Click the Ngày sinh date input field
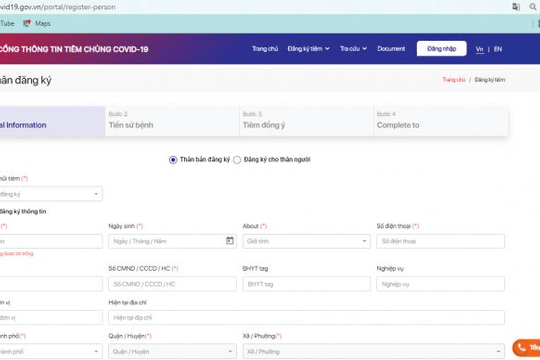Screen dimensions: 540x360 click(172, 241)
